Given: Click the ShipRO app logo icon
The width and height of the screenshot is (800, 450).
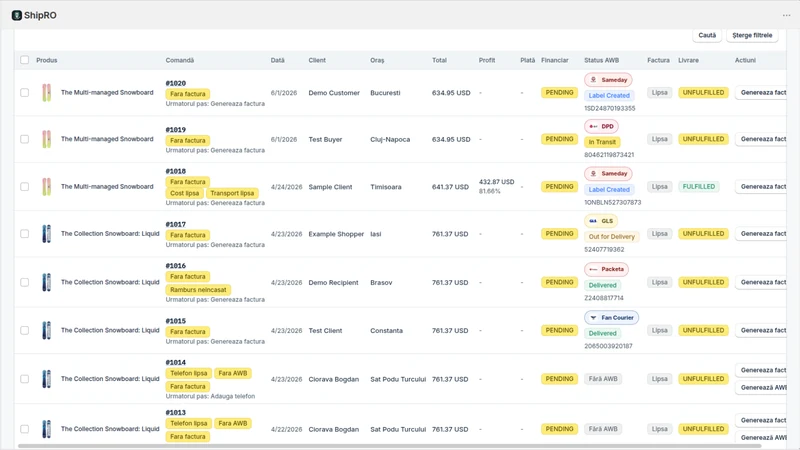Looking at the screenshot, I should pyautogui.click(x=17, y=15).
